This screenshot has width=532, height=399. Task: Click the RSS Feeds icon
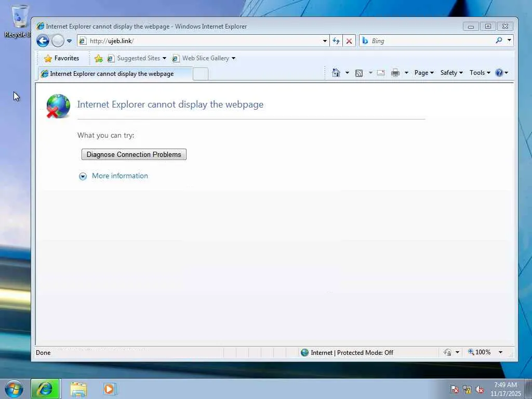[359, 73]
